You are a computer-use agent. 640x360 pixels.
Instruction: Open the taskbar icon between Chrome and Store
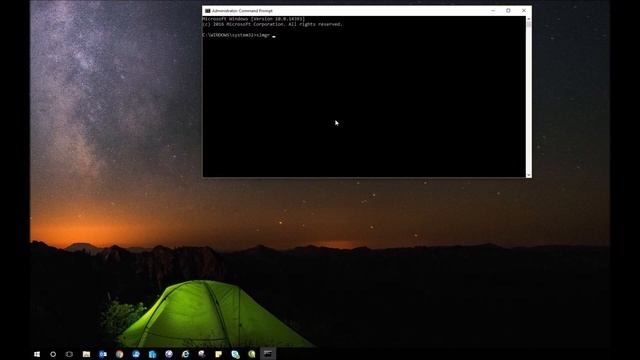[136, 354]
